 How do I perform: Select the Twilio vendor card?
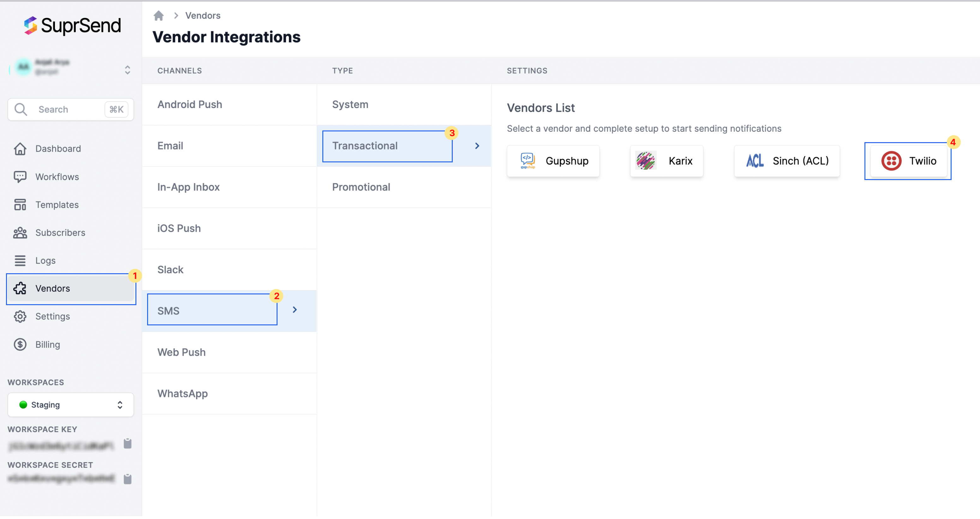point(908,161)
